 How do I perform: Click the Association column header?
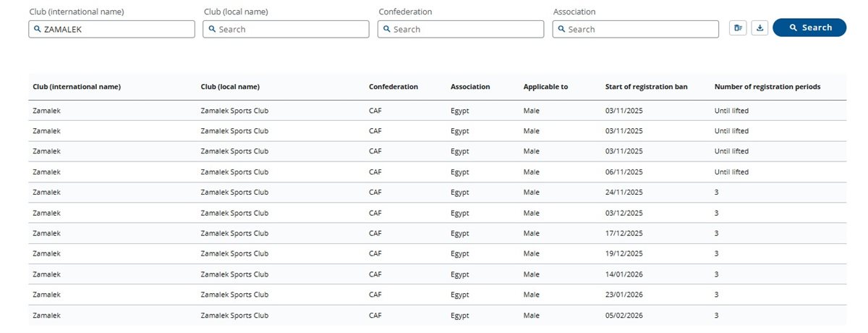pyautogui.click(x=470, y=87)
